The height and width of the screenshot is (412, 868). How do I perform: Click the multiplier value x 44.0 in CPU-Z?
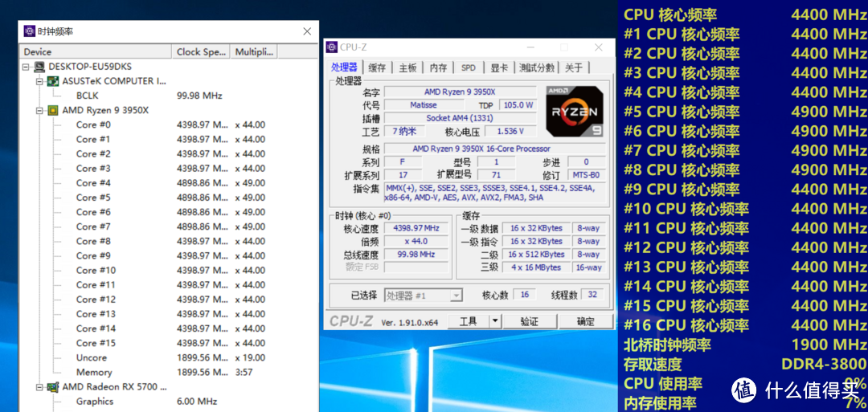click(416, 242)
